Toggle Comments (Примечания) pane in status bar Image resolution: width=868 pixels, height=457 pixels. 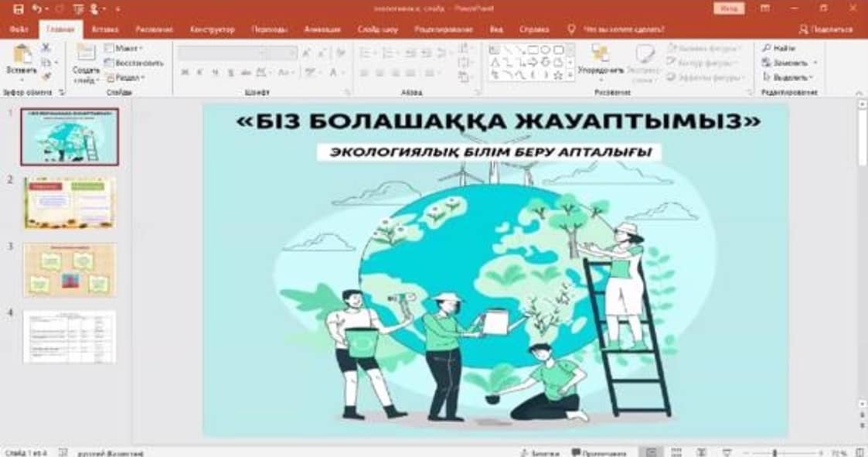coord(591,452)
